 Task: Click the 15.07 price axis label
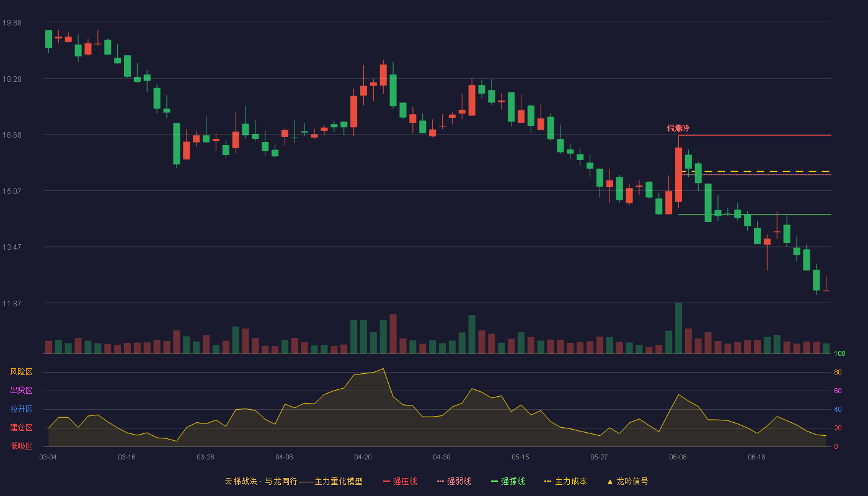point(12,191)
